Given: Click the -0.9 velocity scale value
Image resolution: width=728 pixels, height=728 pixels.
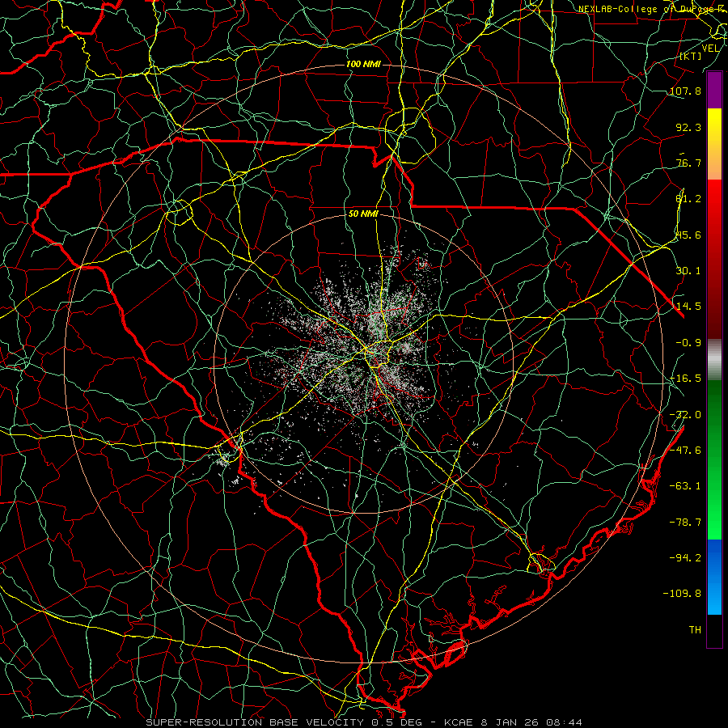Looking at the screenshot, I should click(688, 343).
